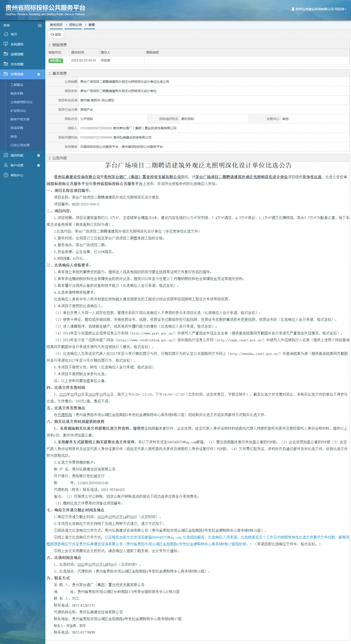Select 工程建设 submenu item
351x644 pixels.
pyautogui.click(x=17, y=85)
